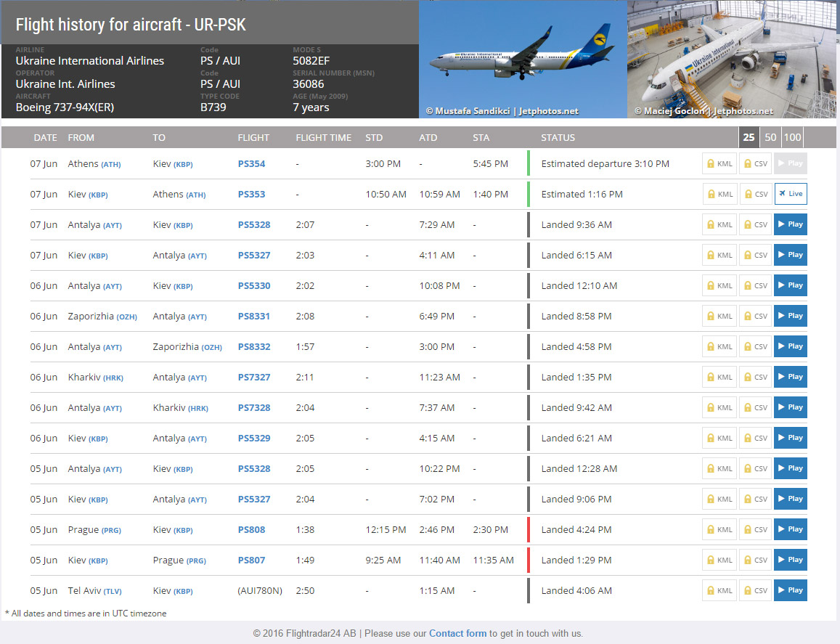840x644 pixels.
Task: Download CSV for flight PS7327
Action: coord(755,378)
